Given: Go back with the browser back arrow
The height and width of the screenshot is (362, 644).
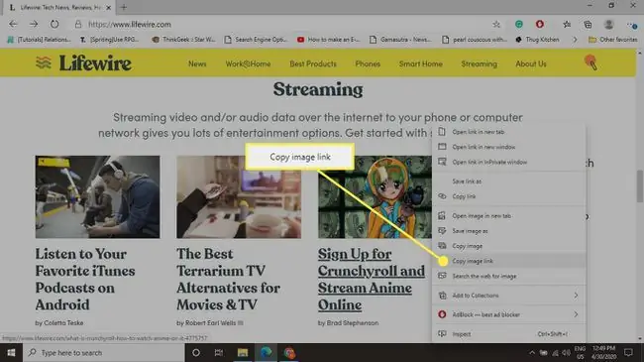Looking at the screenshot, I should click(13, 24).
